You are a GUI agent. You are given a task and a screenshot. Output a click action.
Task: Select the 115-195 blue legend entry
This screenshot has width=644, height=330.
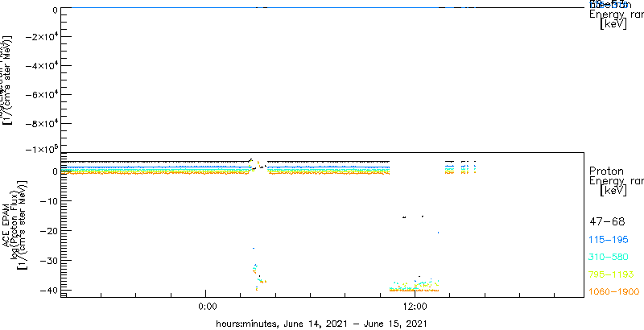tap(609, 239)
